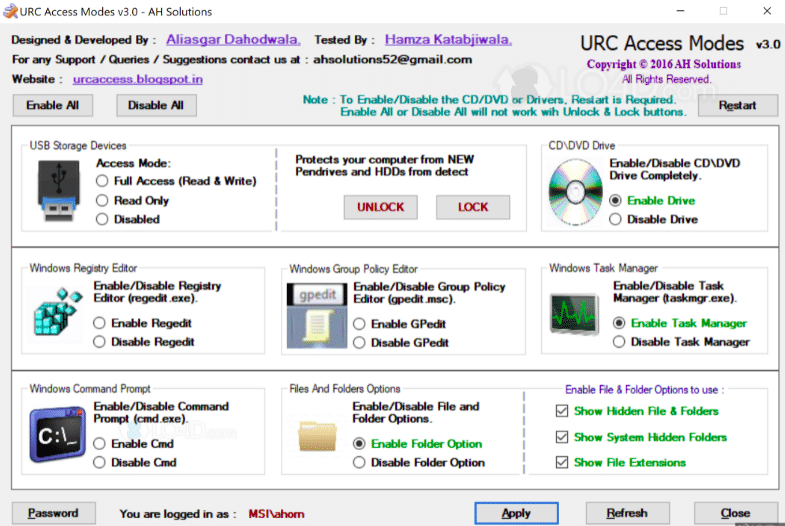The image size is (785, 526).
Task: Click the Enable All button
Action: pyautogui.click(x=53, y=105)
